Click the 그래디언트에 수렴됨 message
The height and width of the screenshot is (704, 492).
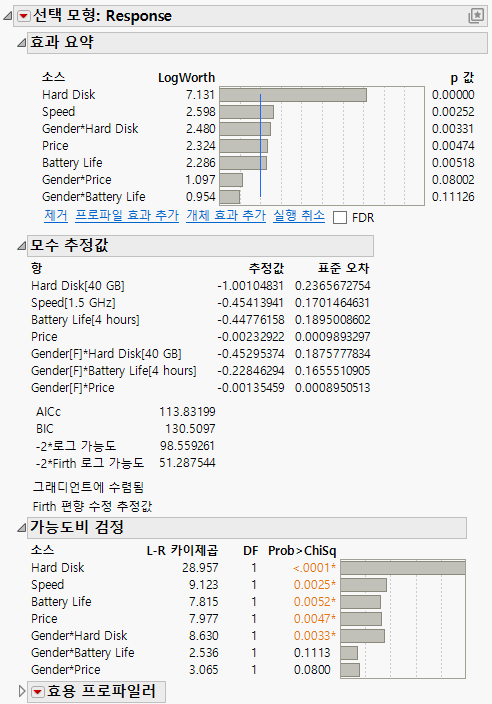[88, 488]
